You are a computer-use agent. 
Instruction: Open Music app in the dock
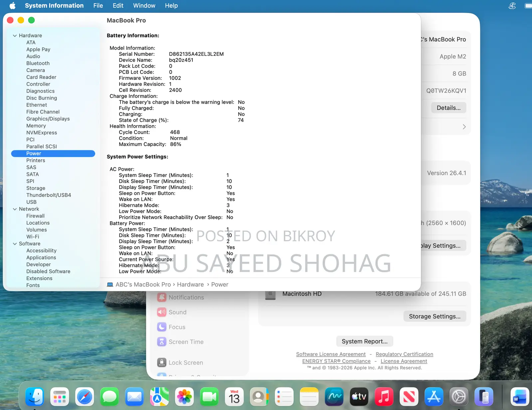pyautogui.click(x=384, y=397)
